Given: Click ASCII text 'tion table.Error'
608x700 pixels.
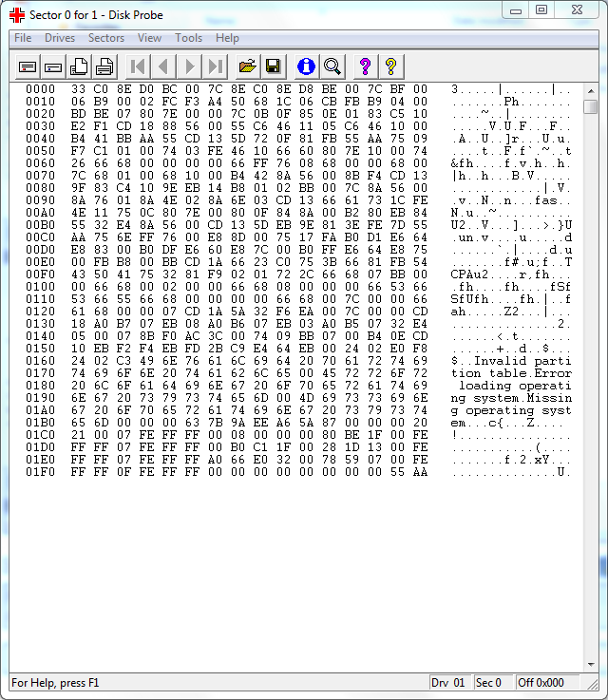Looking at the screenshot, I should click(x=511, y=373).
